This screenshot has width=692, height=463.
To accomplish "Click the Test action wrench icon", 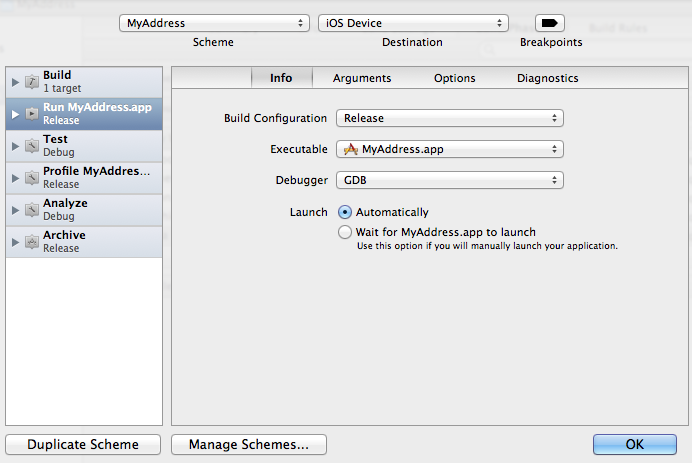I will coord(32,146).
